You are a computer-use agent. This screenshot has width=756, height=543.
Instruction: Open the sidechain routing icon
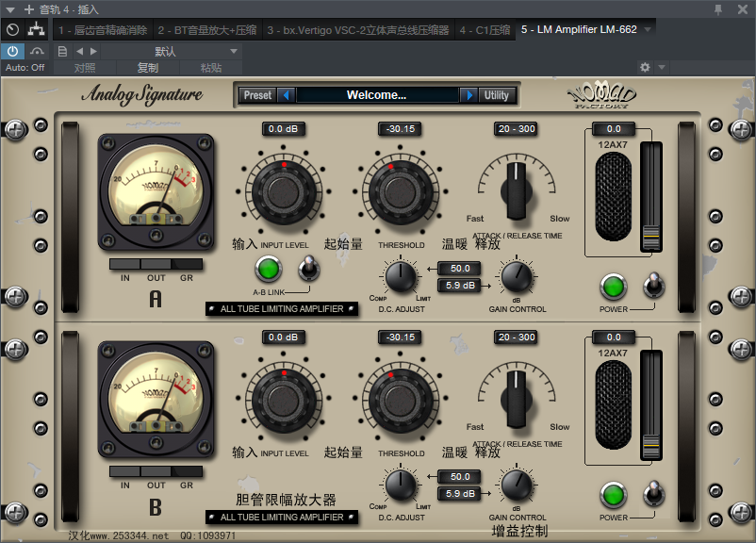coord(36,30)
